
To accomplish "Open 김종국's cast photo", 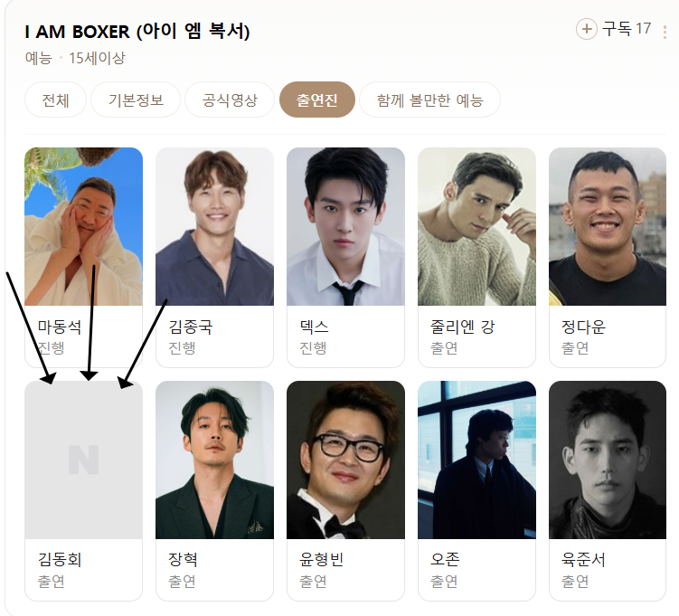I will click(x=215, y=226).
